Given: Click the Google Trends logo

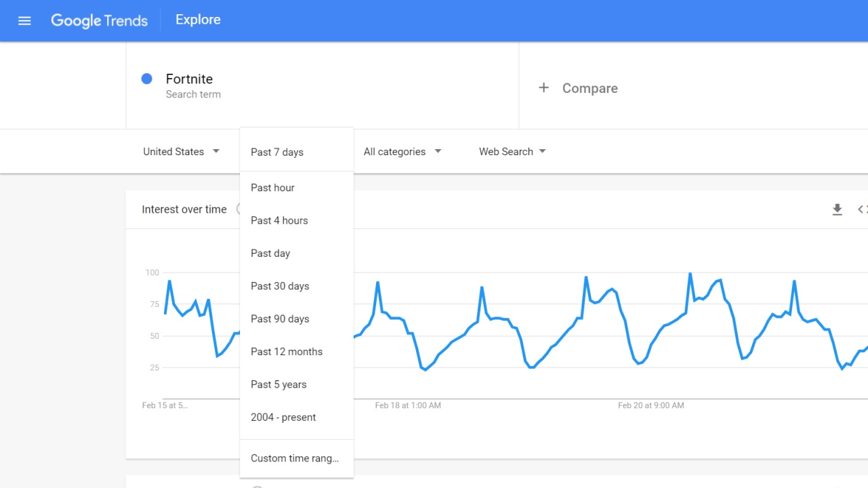Looking at the screenshot, I should (x=99, y=20).
